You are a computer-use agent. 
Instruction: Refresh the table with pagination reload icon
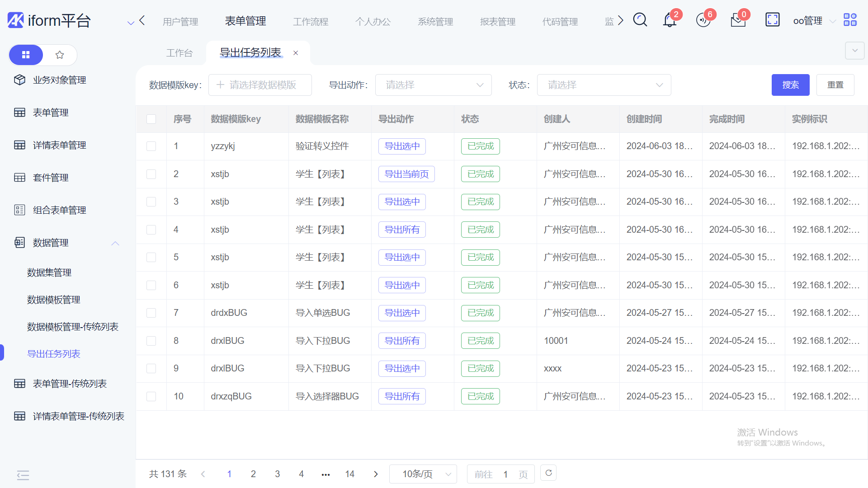548,473
